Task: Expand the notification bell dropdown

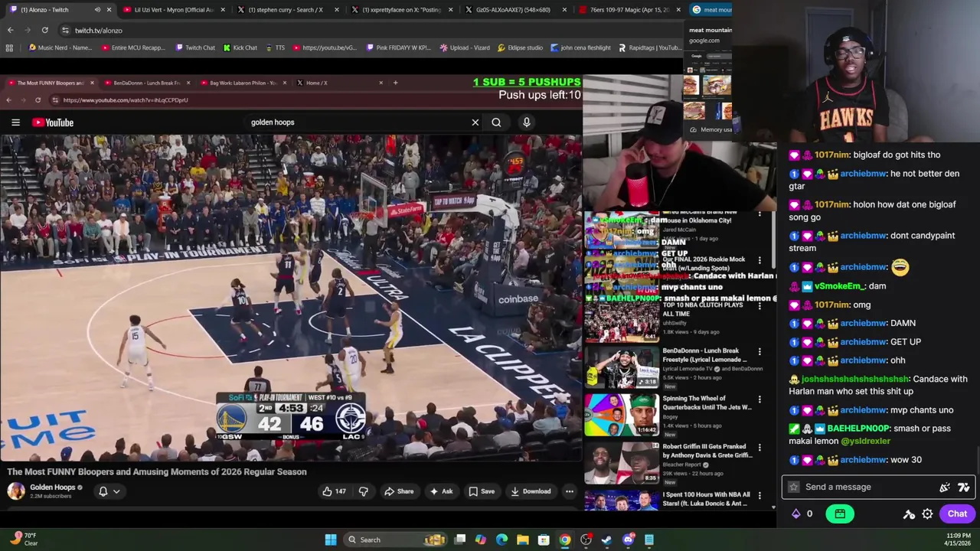Action: (116, 492)
